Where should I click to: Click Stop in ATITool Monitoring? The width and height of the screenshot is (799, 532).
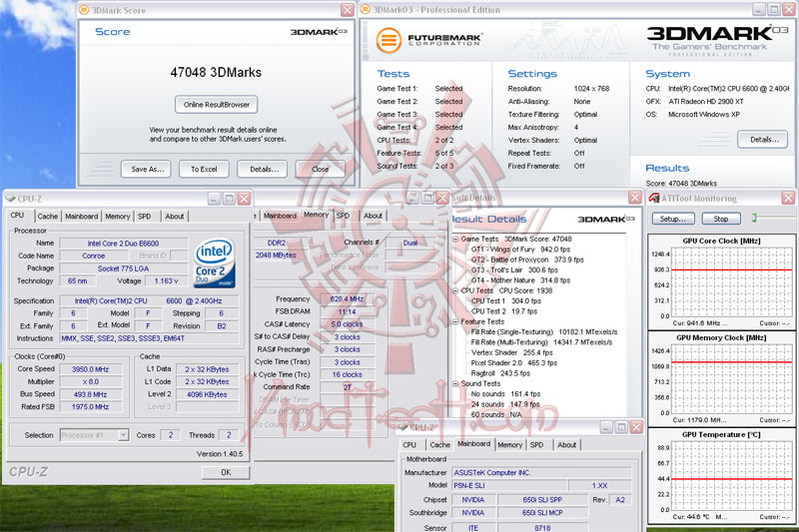pos(720,219)
